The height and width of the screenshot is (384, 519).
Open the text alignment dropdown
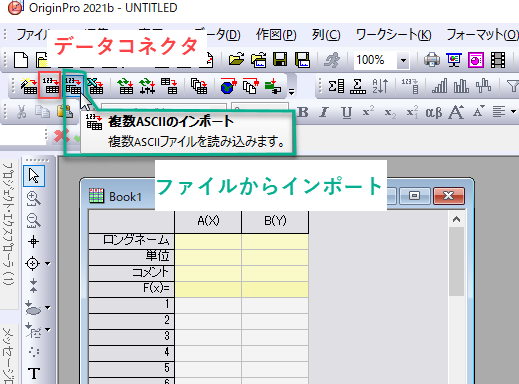[513, 112]
